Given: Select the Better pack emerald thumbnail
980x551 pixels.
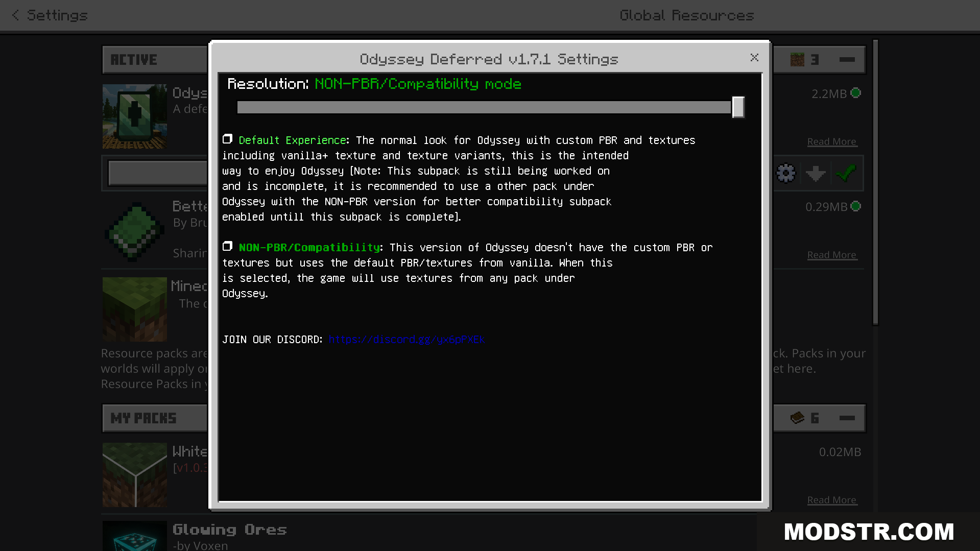Looking at the screenshot, I should 135,231.
